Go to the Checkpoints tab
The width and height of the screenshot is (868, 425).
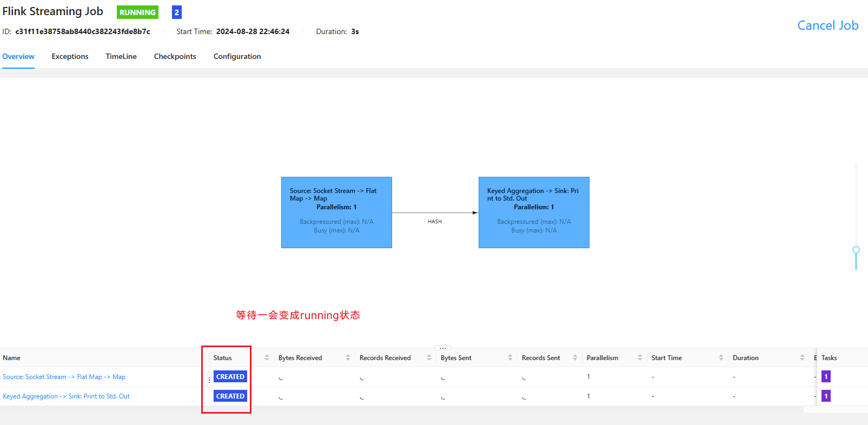click(175, 56)
